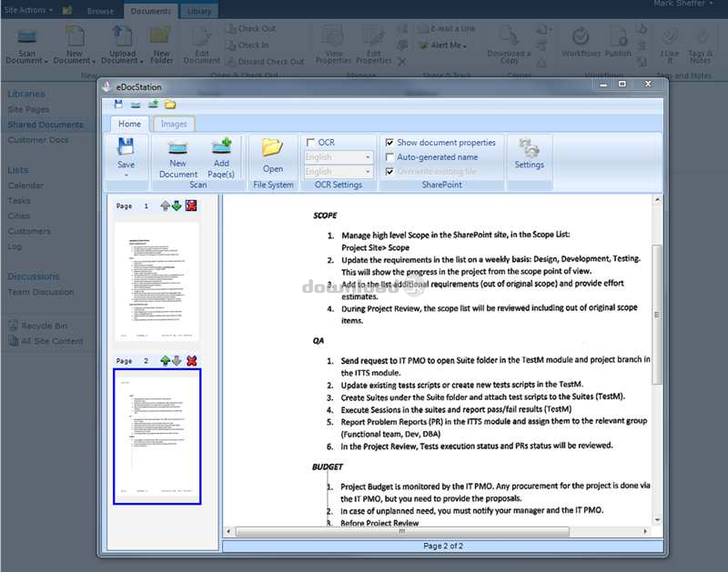Click Discard Check Out
728x572 pixels.
tap(265, 62)
